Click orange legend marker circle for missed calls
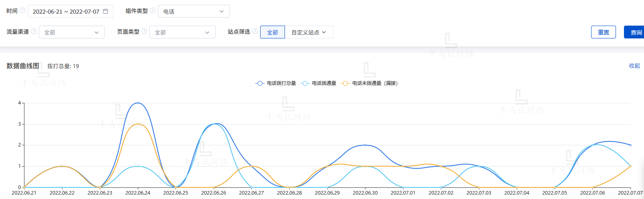This screenshot has height=199, width=644. pos(345,83)
